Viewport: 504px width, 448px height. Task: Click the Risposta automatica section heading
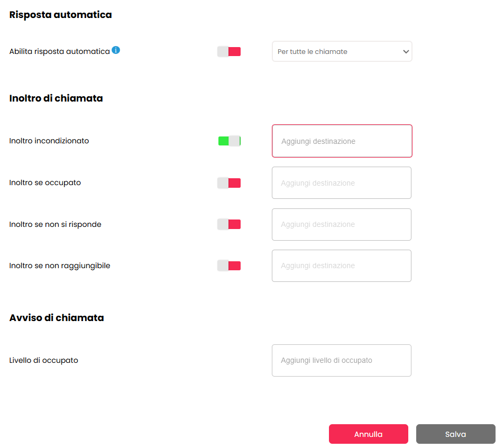coord(60,15)
